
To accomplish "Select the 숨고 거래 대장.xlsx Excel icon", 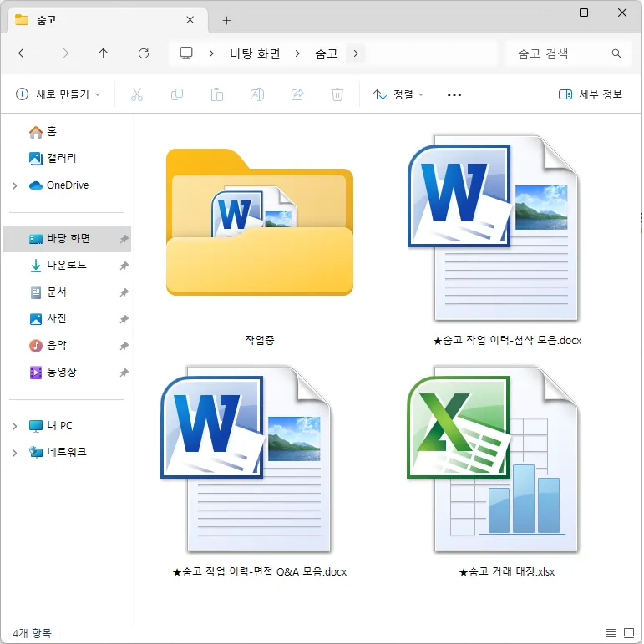I will tap(493, 459).
